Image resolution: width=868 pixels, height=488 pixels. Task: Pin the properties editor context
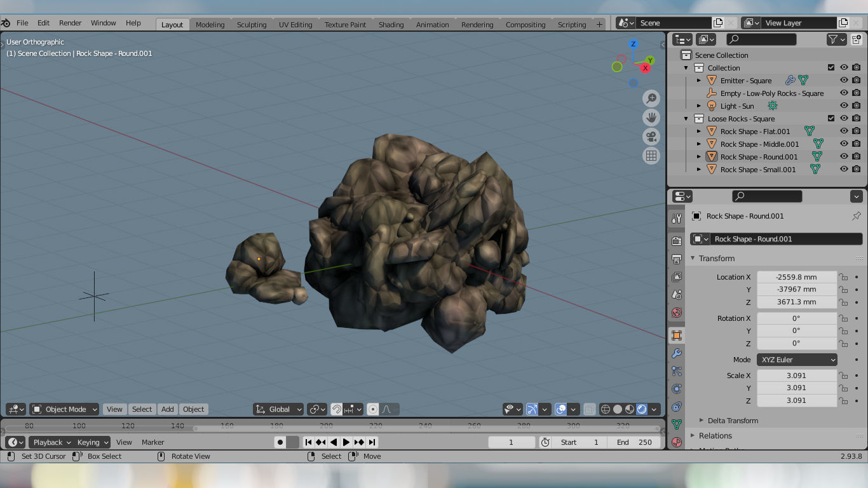857,216
